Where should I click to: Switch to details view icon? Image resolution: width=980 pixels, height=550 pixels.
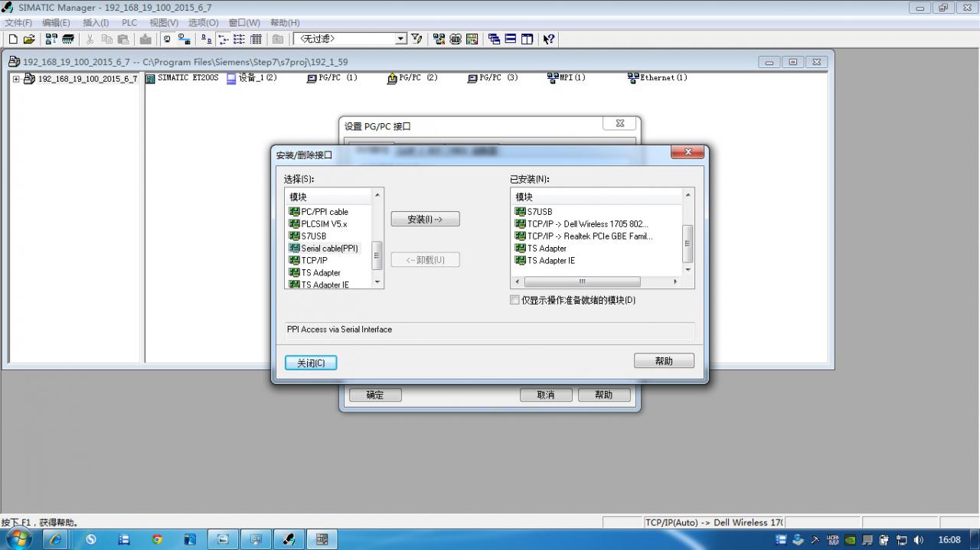coord(256,39)
